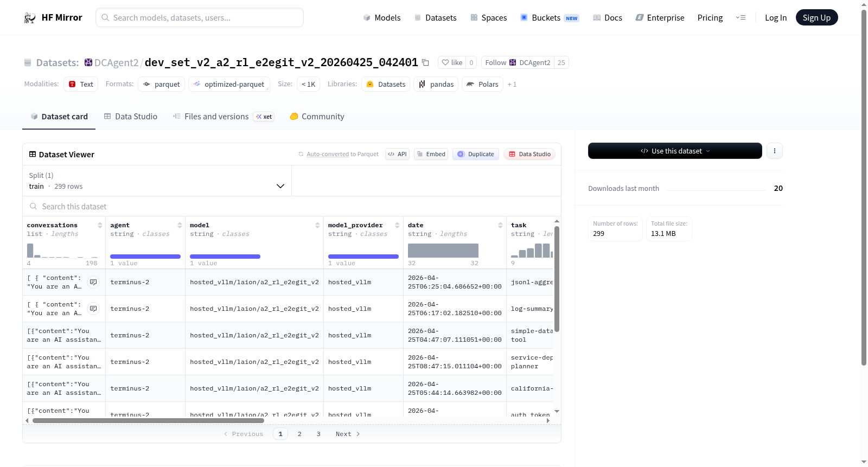Sort the date column
The width and height of the screenshot is (868, 467).
500,225
